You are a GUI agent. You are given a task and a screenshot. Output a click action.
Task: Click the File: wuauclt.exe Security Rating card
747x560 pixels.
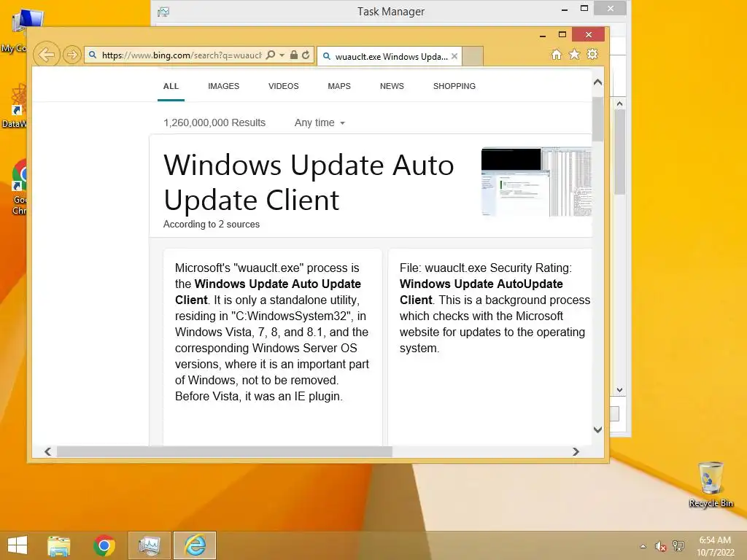(490, 347)
